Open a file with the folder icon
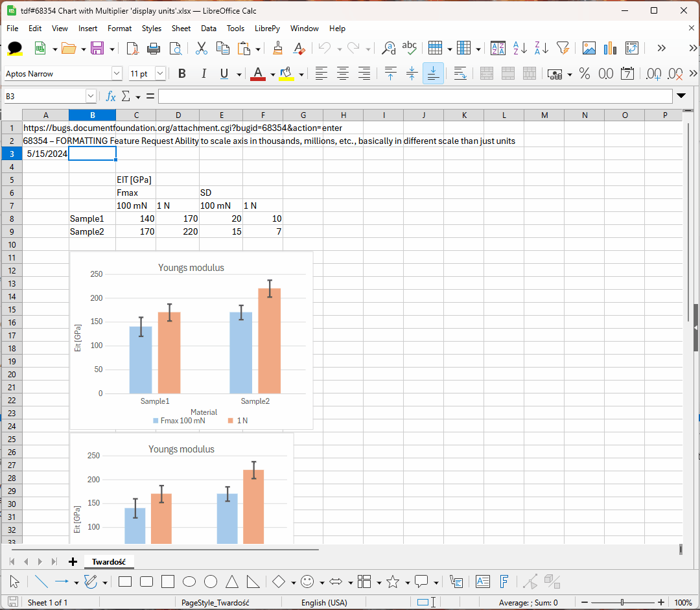700x610 pixels. coord(68,48)
